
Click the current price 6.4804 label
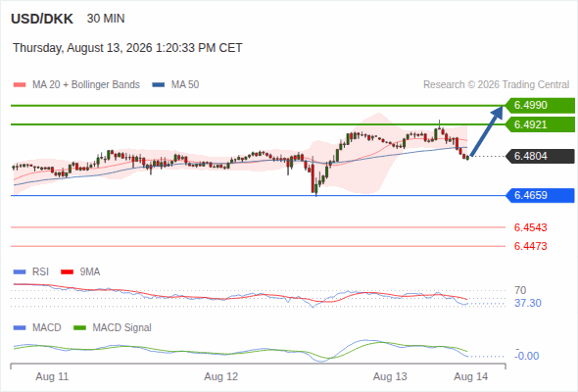pos(540,157)
